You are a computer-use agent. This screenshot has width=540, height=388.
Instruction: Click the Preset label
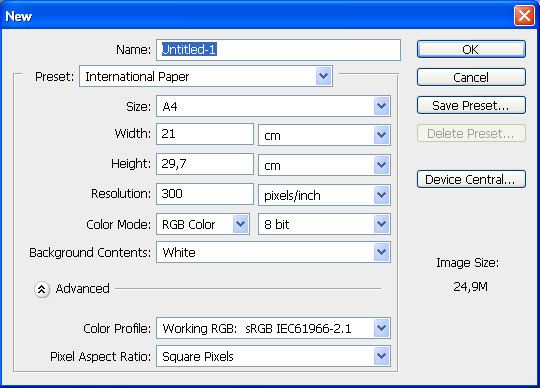[x=54, y=76]
